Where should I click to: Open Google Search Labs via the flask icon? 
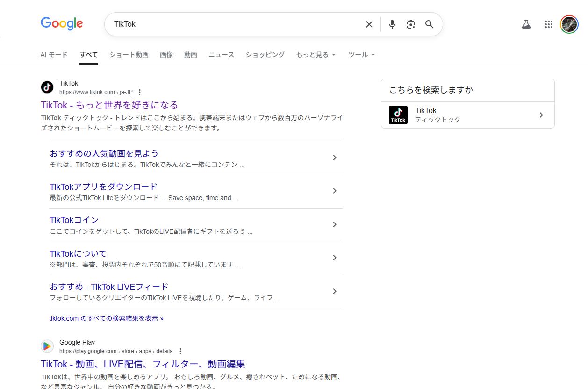526,24
